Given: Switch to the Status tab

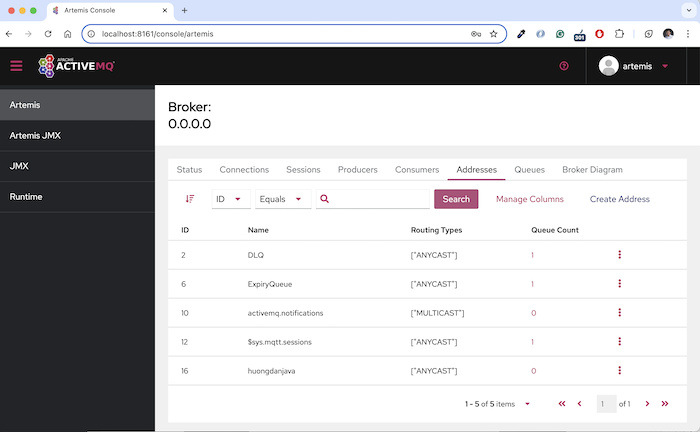Looking at the screenshot, I should tap(189, 170).
